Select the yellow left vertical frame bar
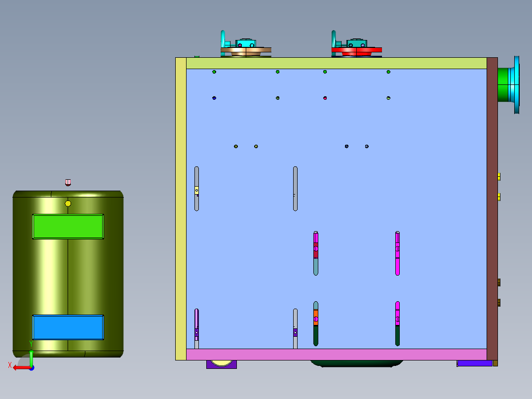This screenshot has width=532, height=399. coord(181,209)
